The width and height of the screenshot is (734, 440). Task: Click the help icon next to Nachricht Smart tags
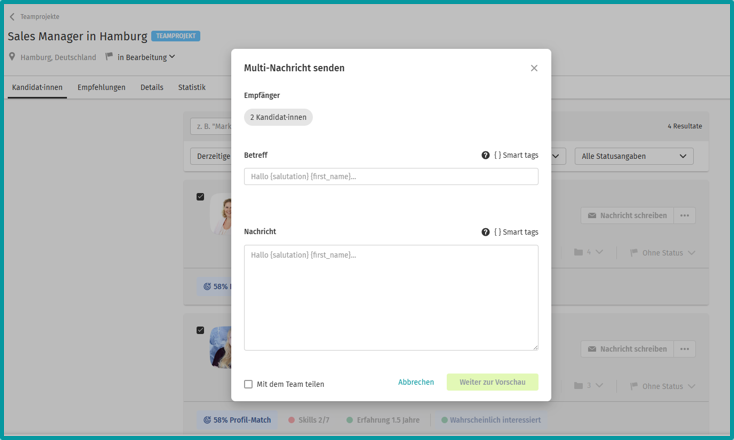click(x=486, y=232)
